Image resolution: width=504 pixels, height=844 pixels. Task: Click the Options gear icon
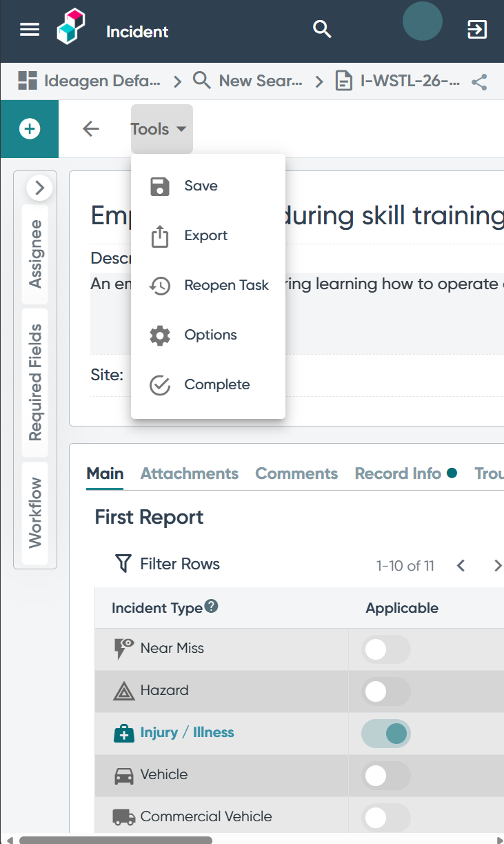point(160,335)
